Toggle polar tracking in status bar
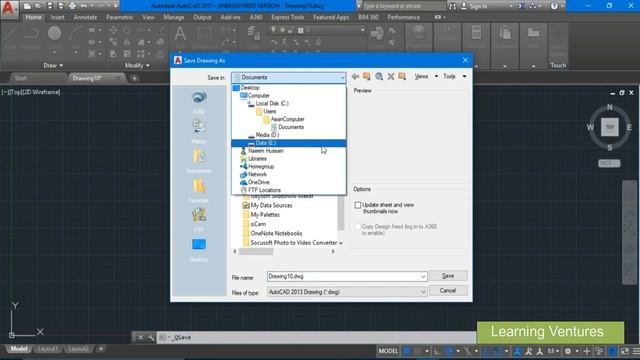 (x=449, y=351)
